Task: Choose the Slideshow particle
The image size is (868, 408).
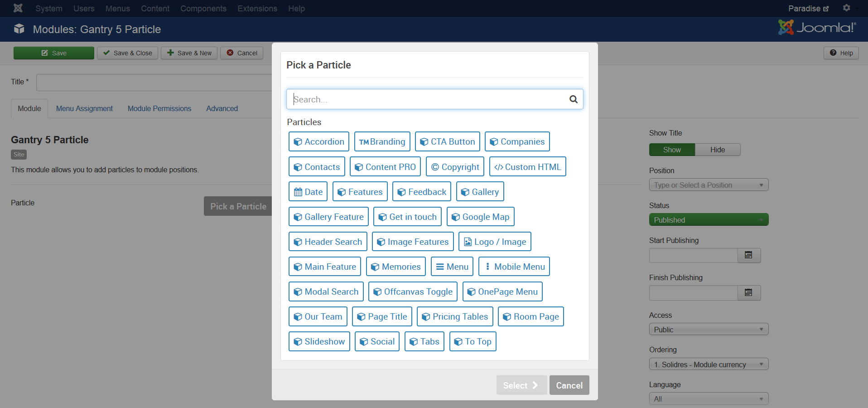Action: [319, 342]
